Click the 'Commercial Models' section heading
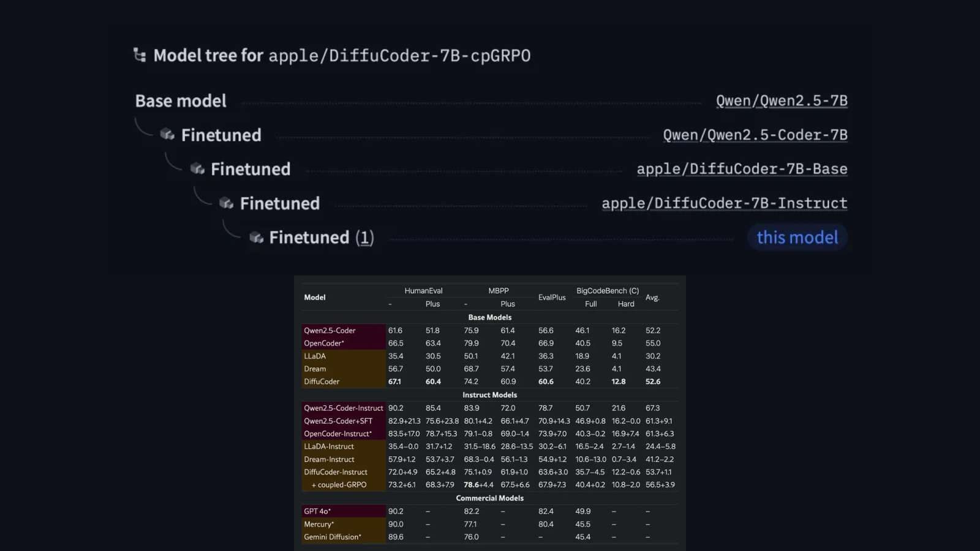Screen dimensions: 980x551 coord(490,498)
